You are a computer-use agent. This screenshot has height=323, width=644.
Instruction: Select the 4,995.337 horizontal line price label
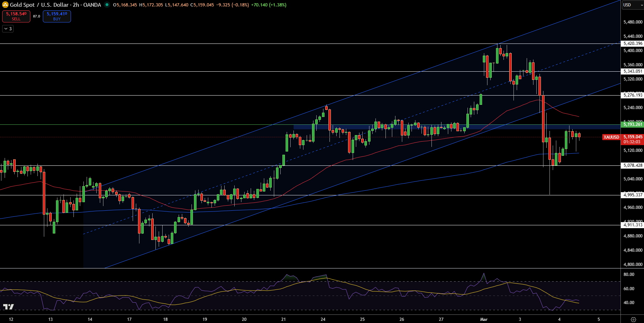(x=632, y=195)
